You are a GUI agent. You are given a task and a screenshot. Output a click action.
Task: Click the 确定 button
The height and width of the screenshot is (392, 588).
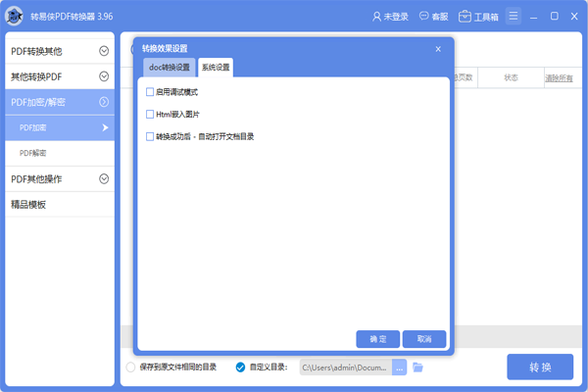click(x=377, y=338)
